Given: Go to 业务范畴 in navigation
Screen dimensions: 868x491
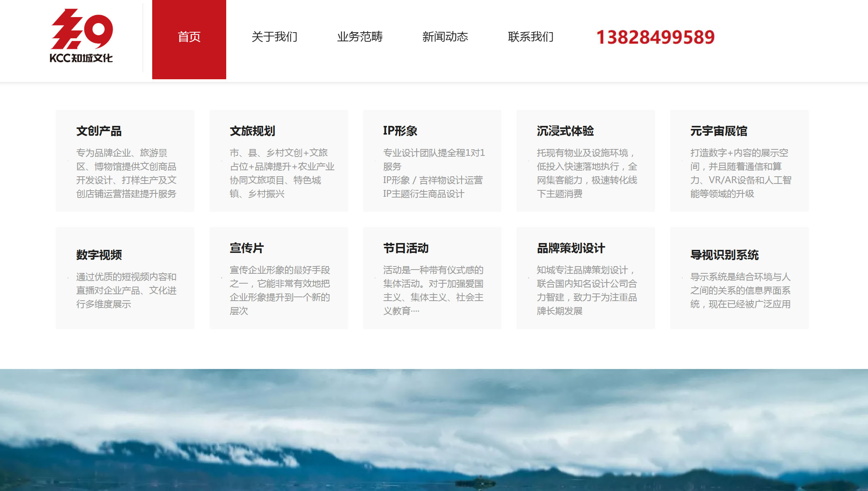Looking at the screenshot, I should (x=360, y=37).
